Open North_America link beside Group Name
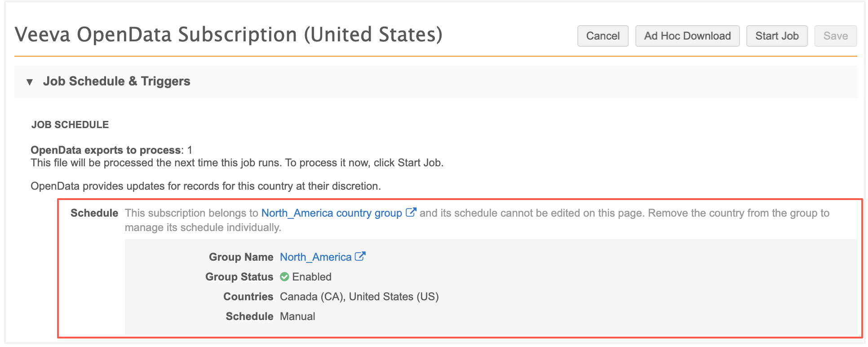The height and width of the screenshot is (347, 868). coord(315,257)
